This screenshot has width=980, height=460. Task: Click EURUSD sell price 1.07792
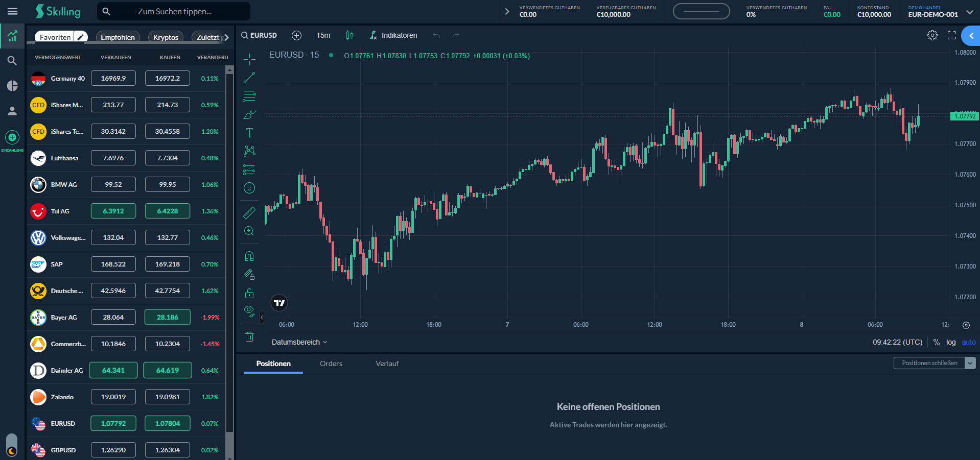(x=113, y=423)
